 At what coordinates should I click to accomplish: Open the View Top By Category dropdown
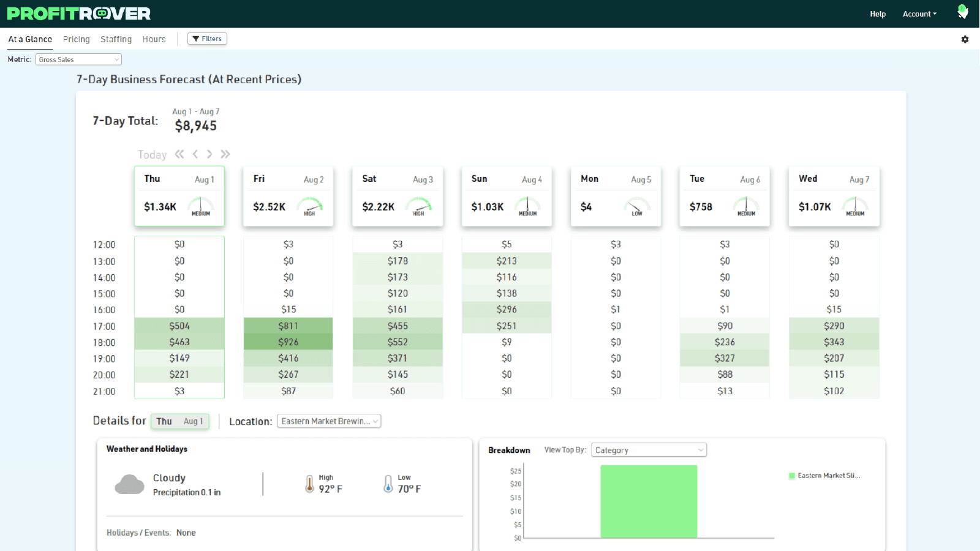[649, 450]
